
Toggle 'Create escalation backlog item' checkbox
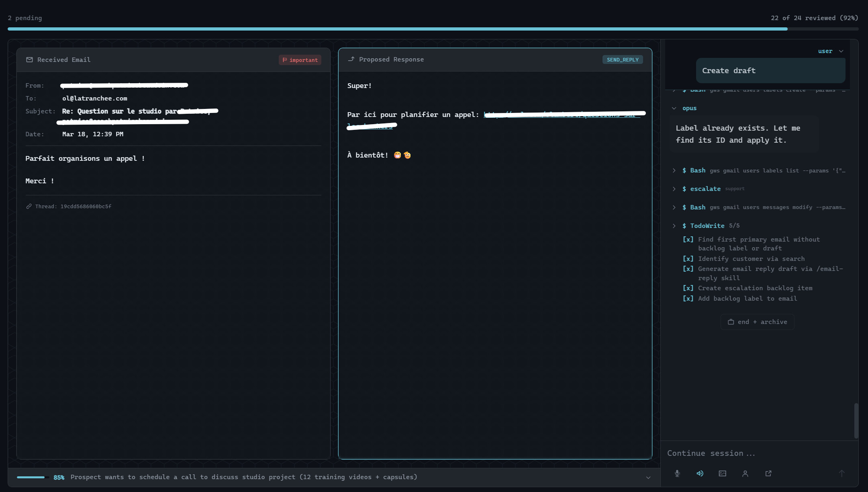[x=688, y=288]
